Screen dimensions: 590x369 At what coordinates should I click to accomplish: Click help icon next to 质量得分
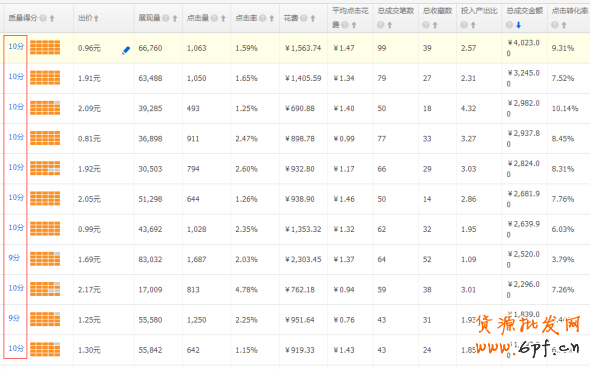[43, 18]
